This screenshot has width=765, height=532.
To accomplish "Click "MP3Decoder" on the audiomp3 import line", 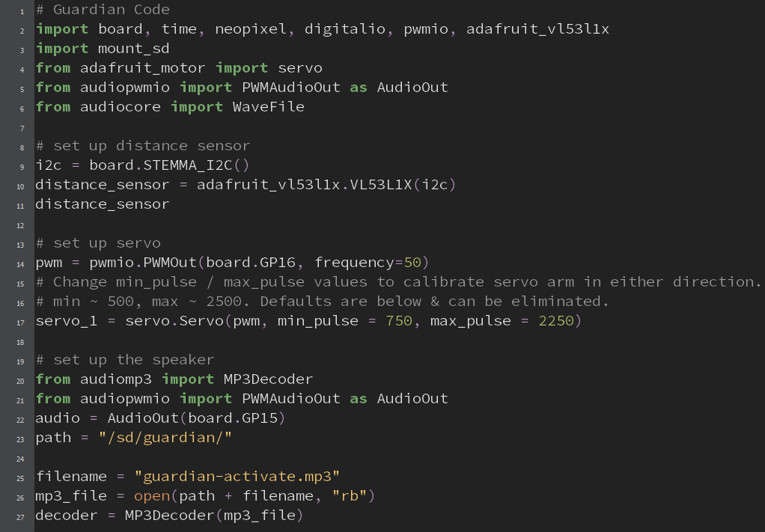I will coord(268,379).
